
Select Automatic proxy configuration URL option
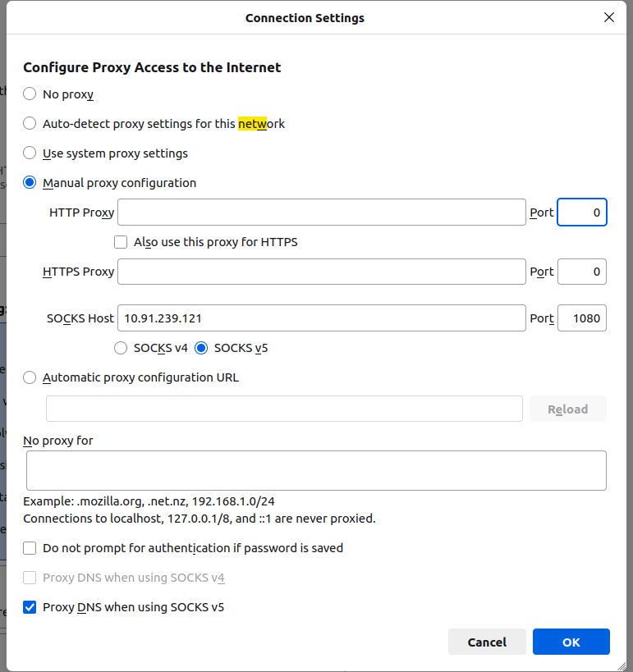[30, 377]
